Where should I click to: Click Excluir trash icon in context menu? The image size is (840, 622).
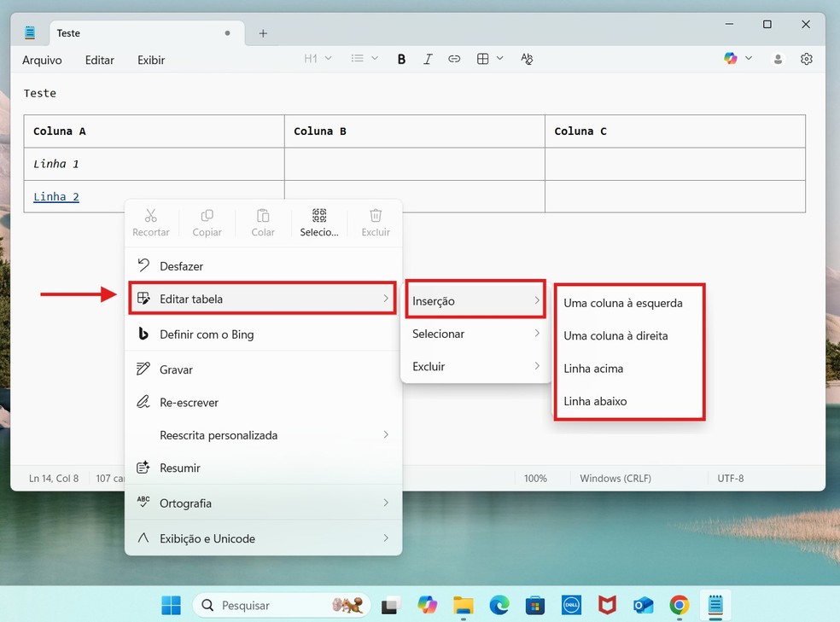[x=376, y=223]
